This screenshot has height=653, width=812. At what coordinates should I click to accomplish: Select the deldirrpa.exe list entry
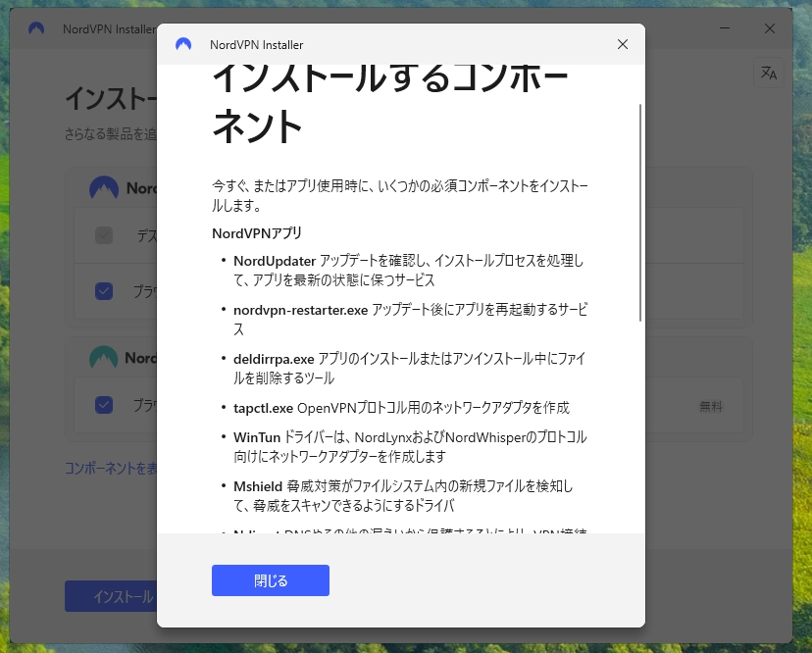pos(409,369)
